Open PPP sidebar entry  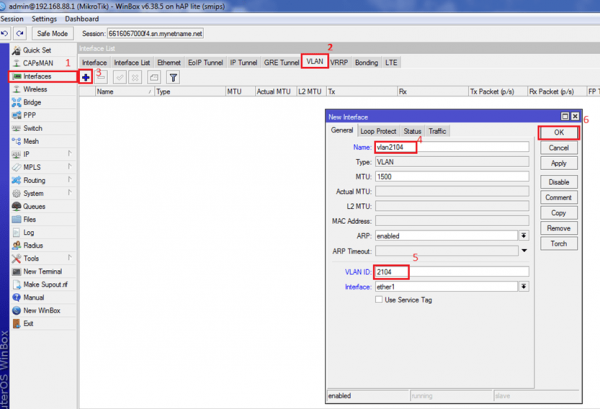43,115
